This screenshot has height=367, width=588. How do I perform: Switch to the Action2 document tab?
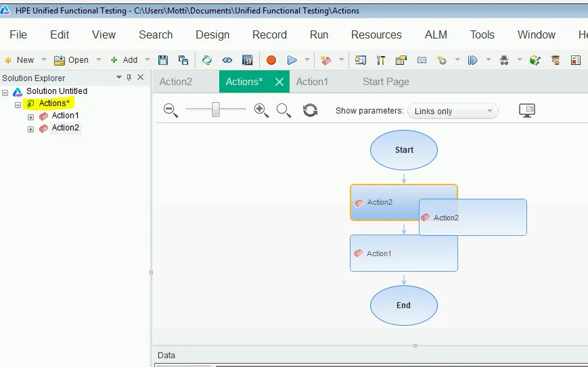(x=176, y=82)
